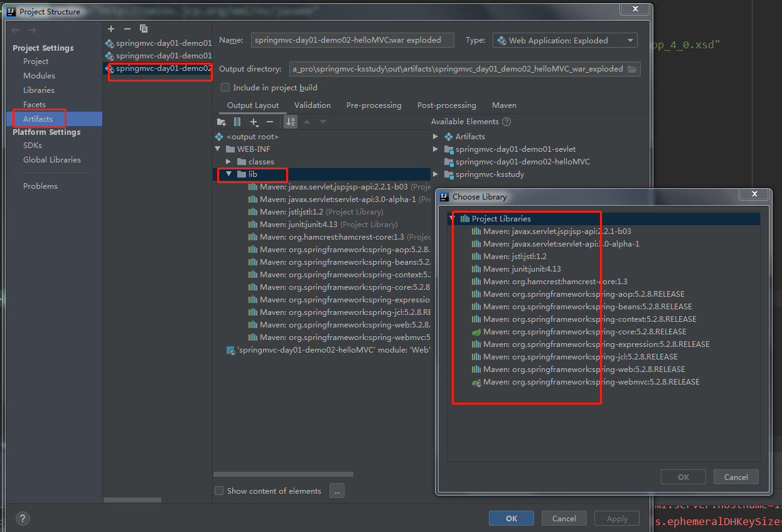Viewport: 782px width, 532px height.
Task: Expand Artifacts in Available Elements
Action: pos(436,137)
